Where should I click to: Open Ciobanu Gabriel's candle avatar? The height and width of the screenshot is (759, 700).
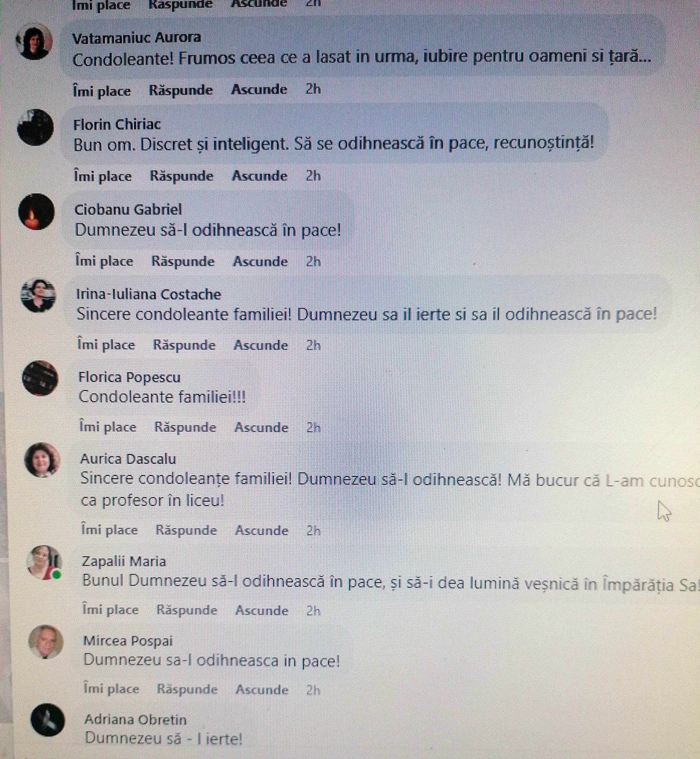36,212
